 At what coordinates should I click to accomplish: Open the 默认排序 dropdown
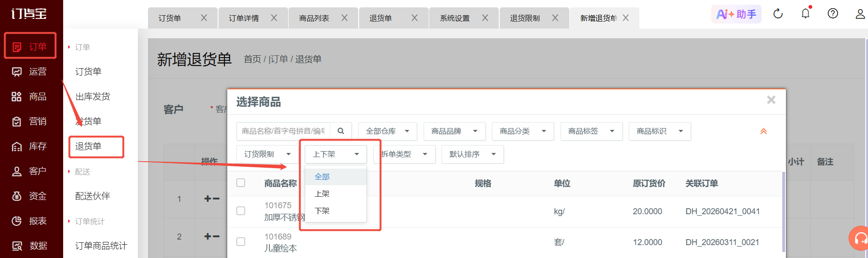[473, 154]
